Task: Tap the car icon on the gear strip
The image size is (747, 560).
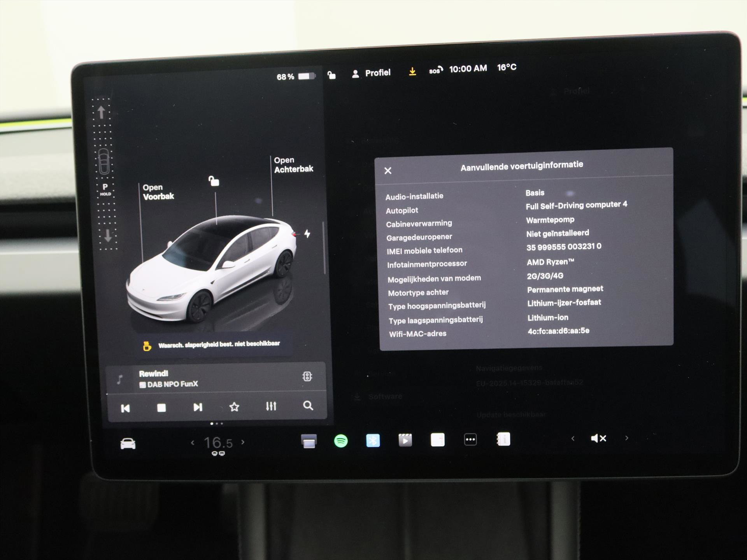Action: point(103,161)
